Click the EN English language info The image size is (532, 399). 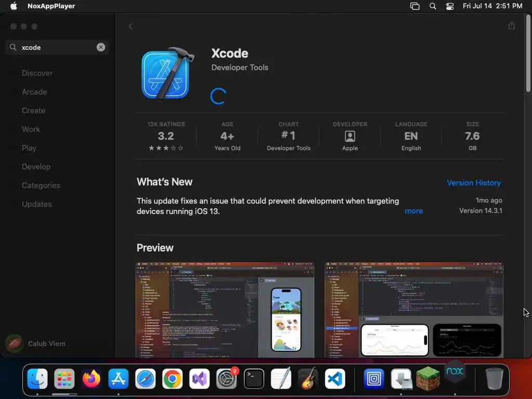coord(411,136)
